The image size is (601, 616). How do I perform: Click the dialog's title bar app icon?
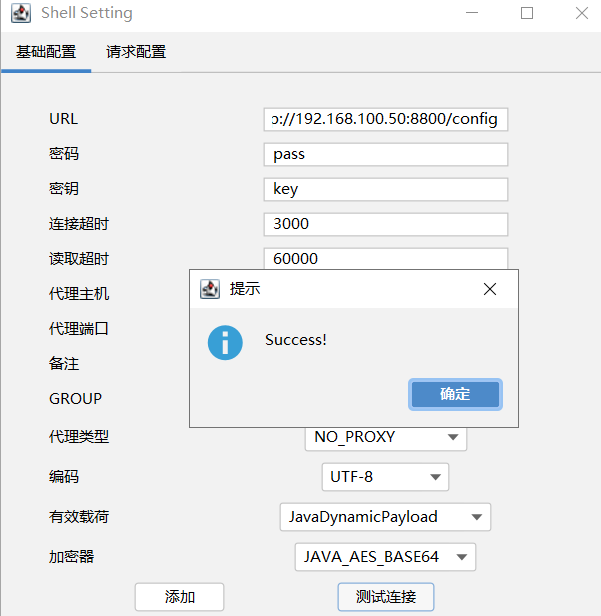coord(210,289)
